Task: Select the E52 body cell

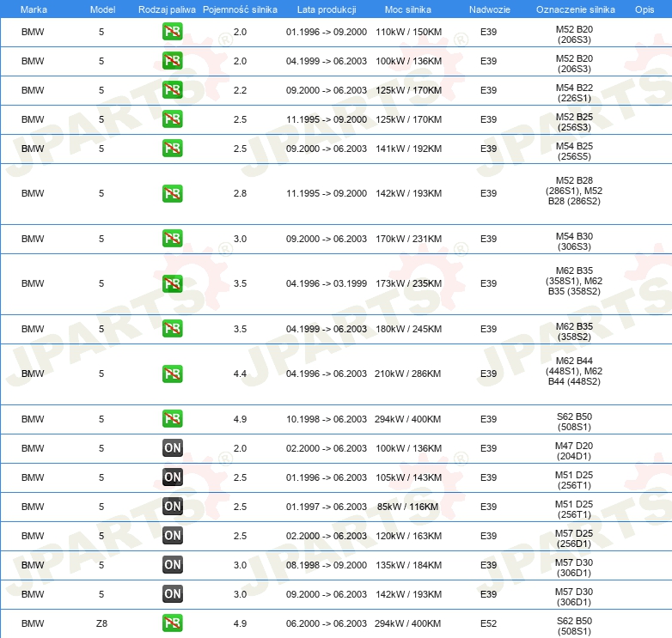Action: click(488, 623)
